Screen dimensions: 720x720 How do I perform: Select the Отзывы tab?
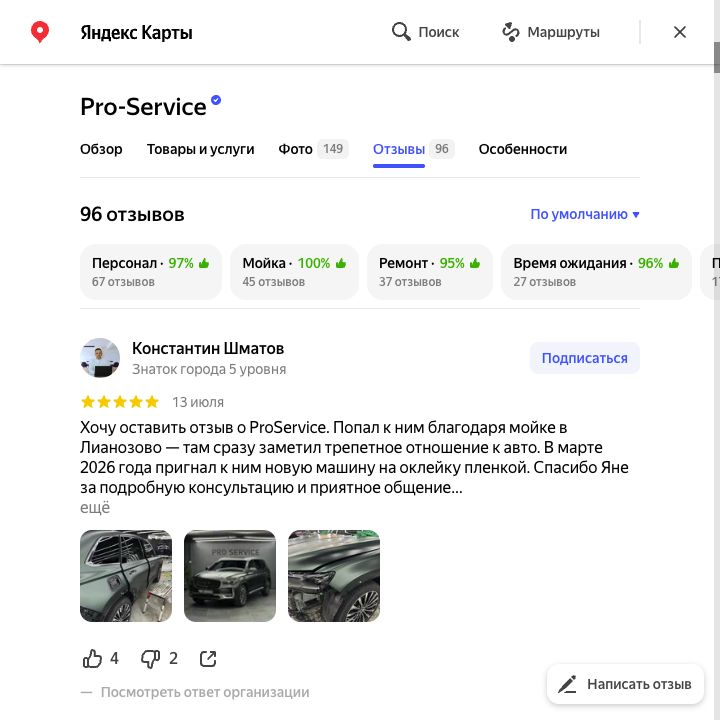click(399, 149)
